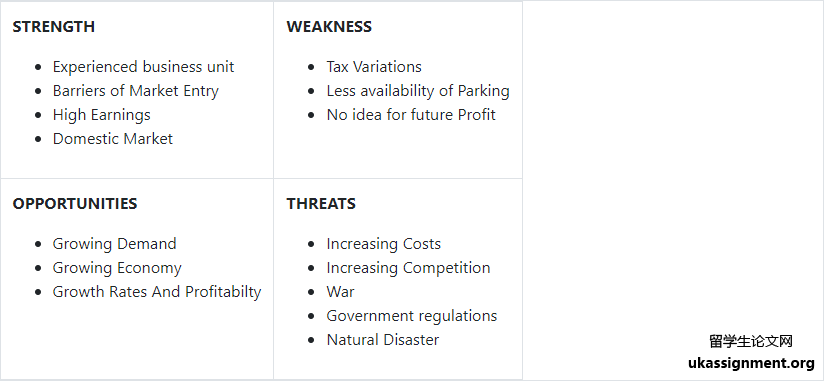Click the OPPORTUNITIES heading
This screenshot has height=382, width=824.
point(75,203)
